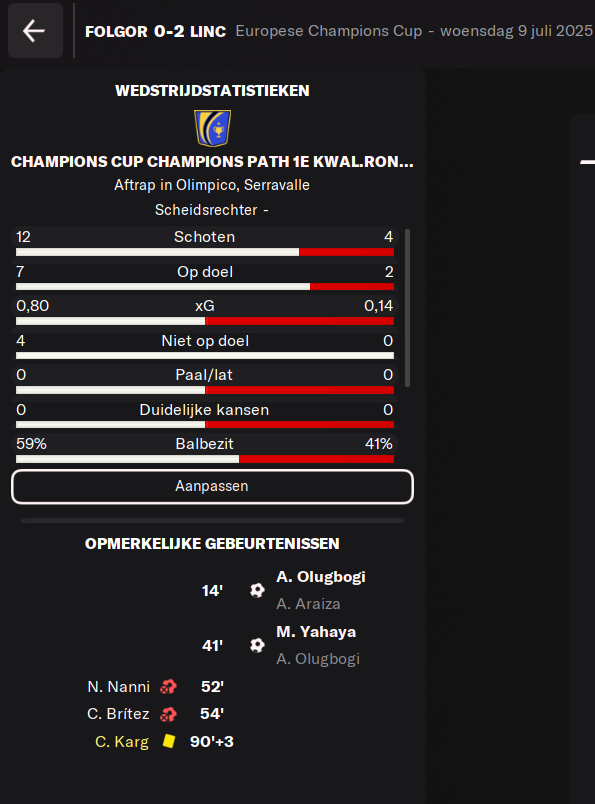Image resolution: width=595 pixels, height=804 pixels.
Task: Click N. Nanni's red injury icon
Action: [168, 687]
